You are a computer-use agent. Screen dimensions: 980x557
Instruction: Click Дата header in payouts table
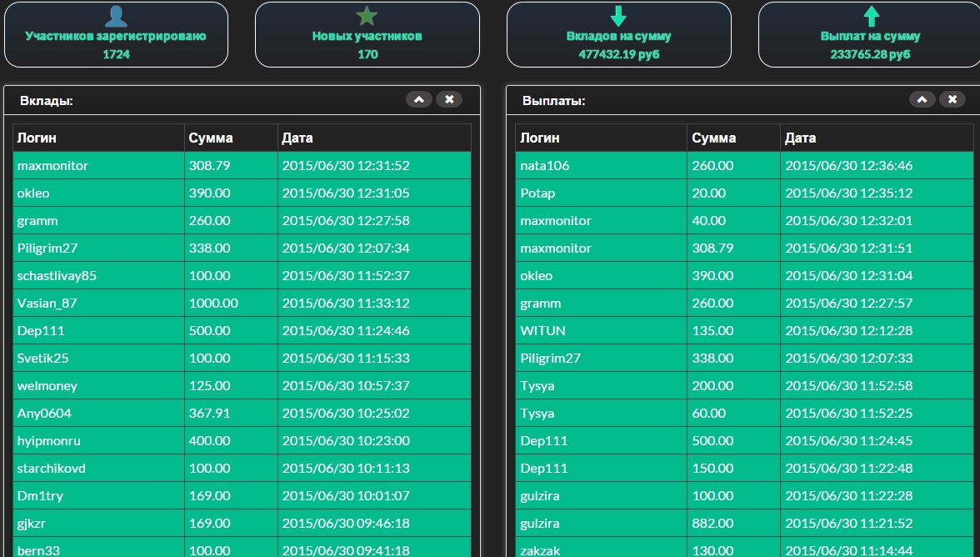coord(800,138)
